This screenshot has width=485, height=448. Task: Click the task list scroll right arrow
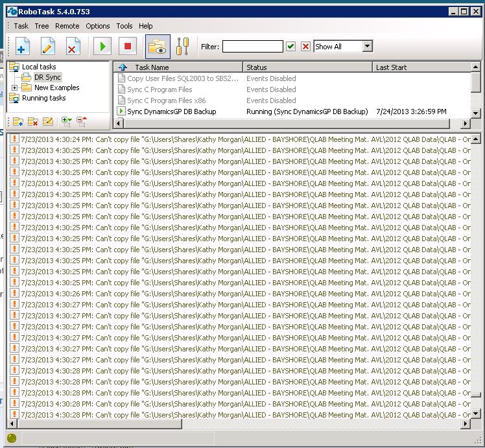pyautogui.click(x=466, y=124)
